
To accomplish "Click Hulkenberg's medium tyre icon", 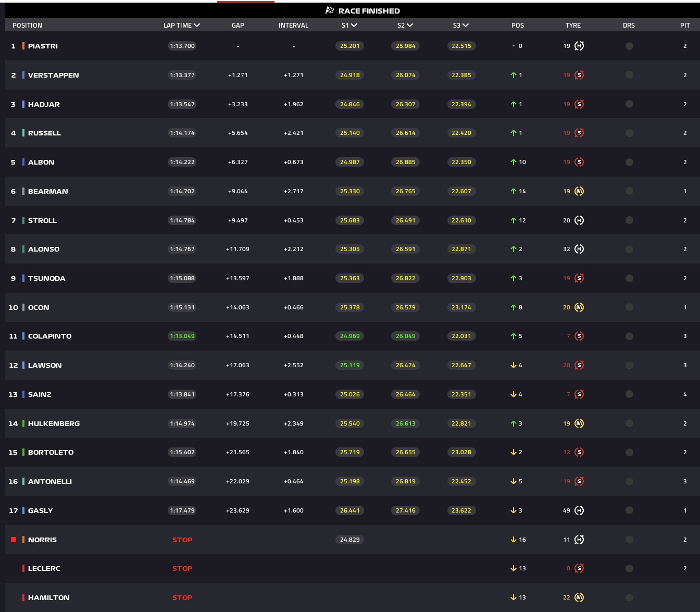I will (x=579, y=423).
